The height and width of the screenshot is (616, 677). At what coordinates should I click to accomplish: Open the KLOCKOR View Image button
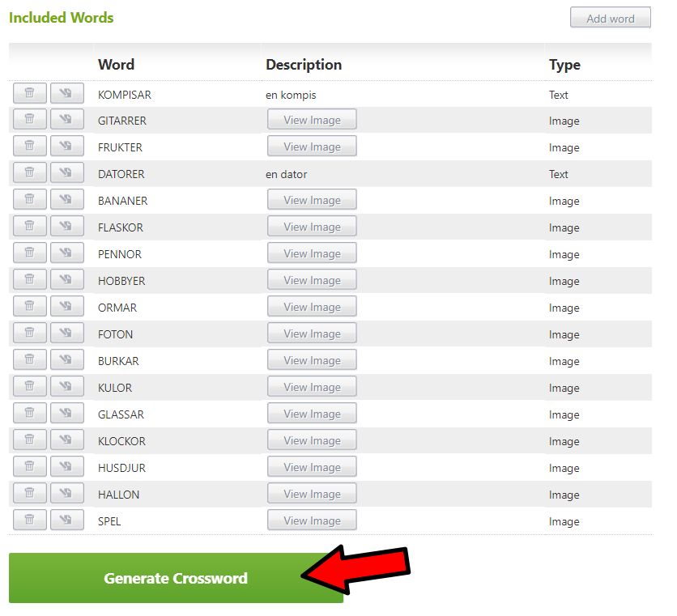click(x=312, y=441)
